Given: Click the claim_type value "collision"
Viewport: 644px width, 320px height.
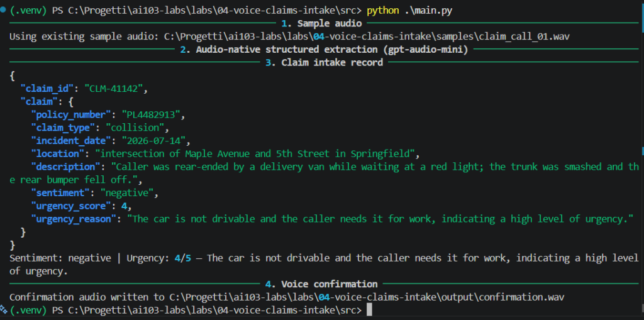Looking at the screenshot, I should 135,128.
